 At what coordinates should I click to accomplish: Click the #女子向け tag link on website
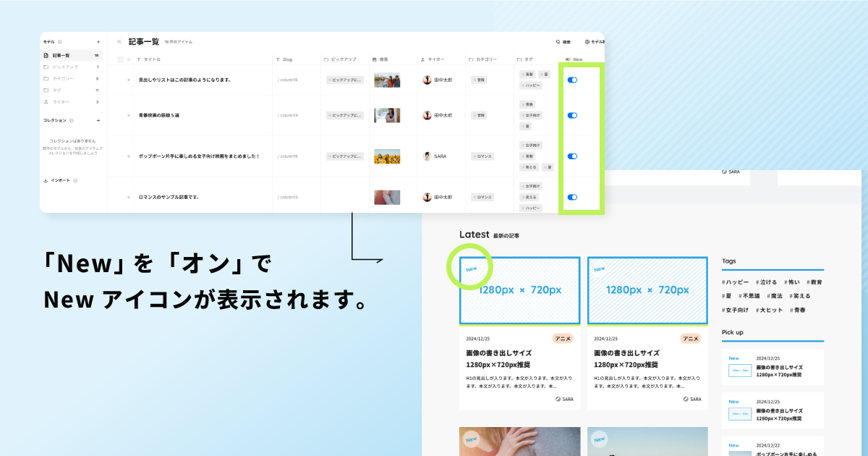(x=736, y=310)
